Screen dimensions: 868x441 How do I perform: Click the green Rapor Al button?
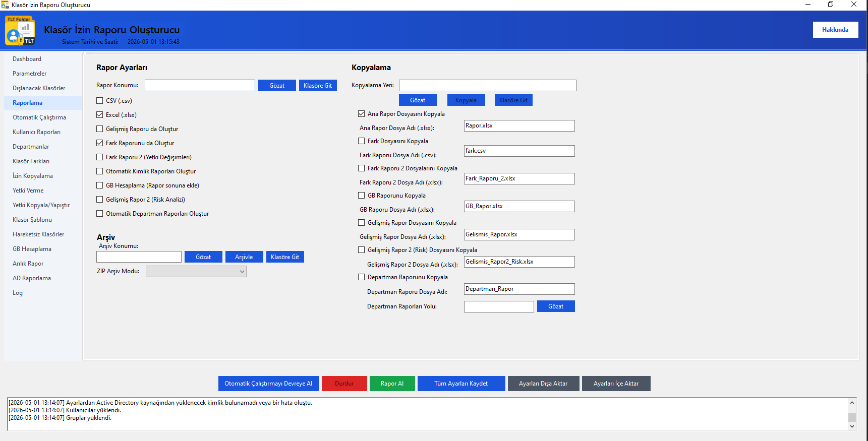click(x=392, y=384)
